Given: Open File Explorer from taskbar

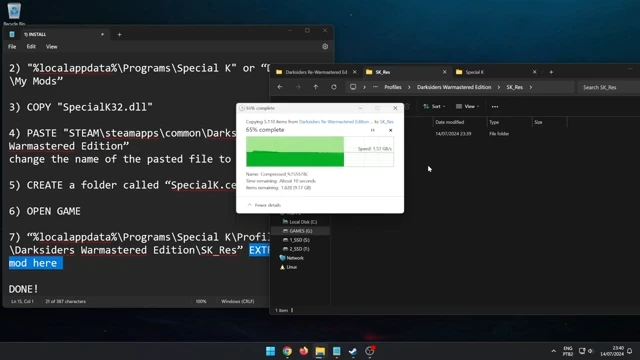Looking at the screenshot, I should point(320,351).
